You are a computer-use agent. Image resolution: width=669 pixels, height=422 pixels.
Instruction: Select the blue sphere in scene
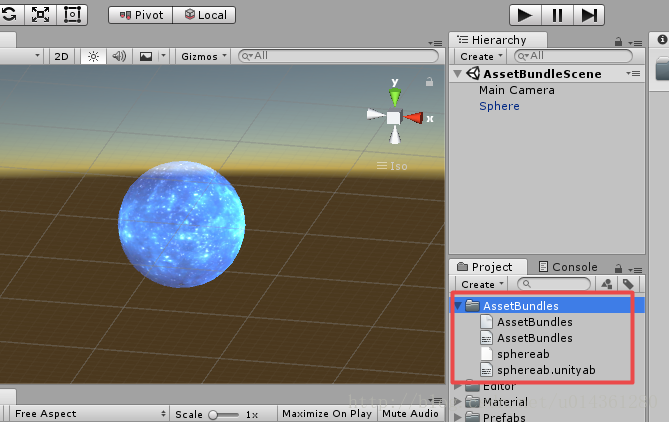click(x=182, y=224)
